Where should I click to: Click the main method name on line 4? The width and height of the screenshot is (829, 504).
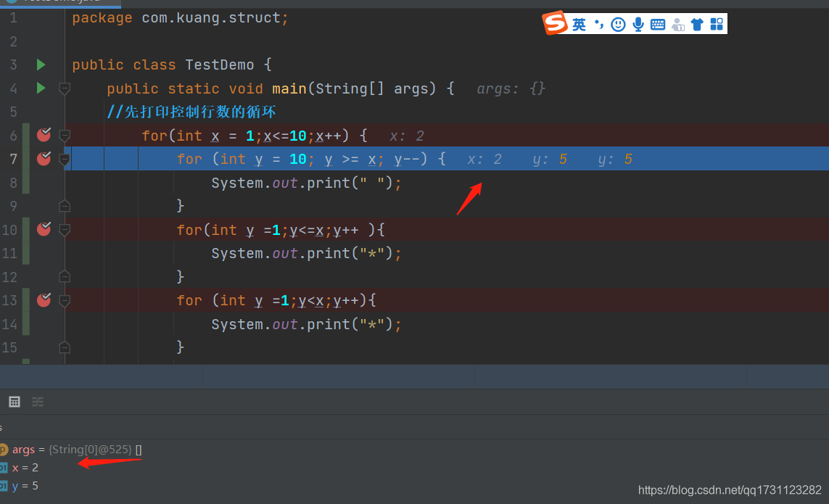289,88
